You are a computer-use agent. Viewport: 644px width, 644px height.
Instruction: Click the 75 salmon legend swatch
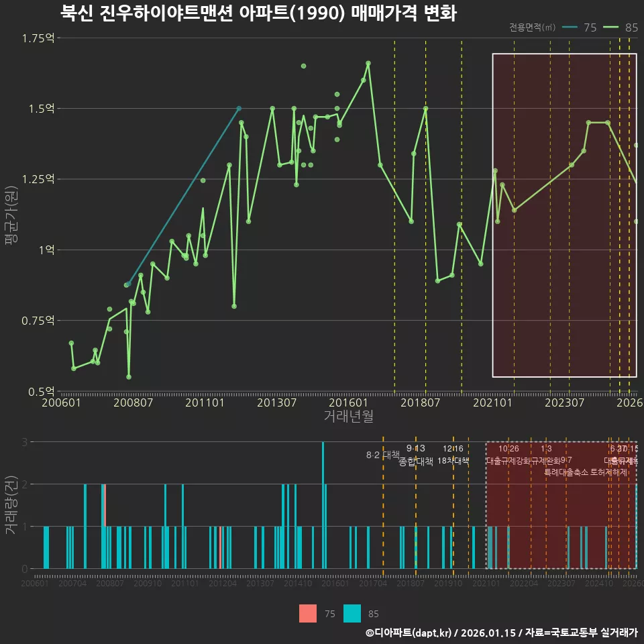(x=308, y=613)
